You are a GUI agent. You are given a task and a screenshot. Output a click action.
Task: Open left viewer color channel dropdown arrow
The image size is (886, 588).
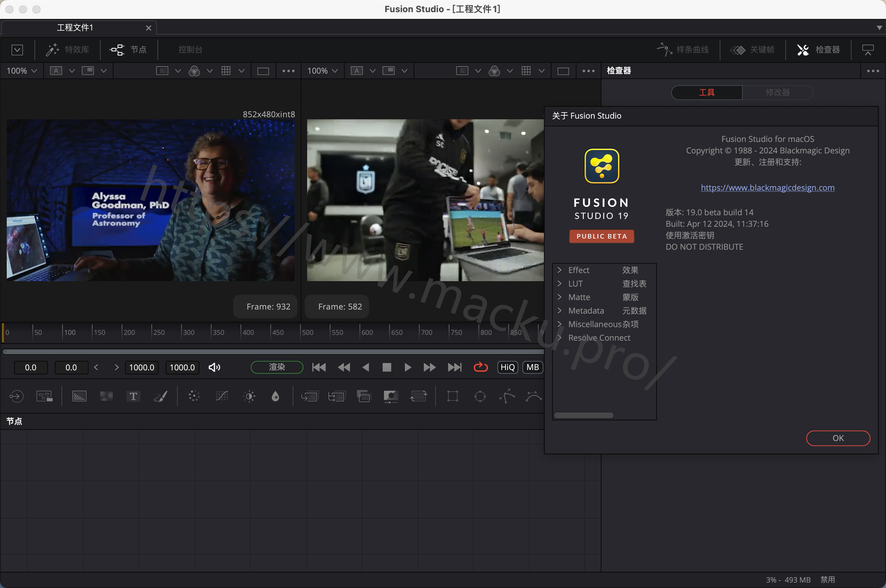pyautogui.click(x=210, y=71)
